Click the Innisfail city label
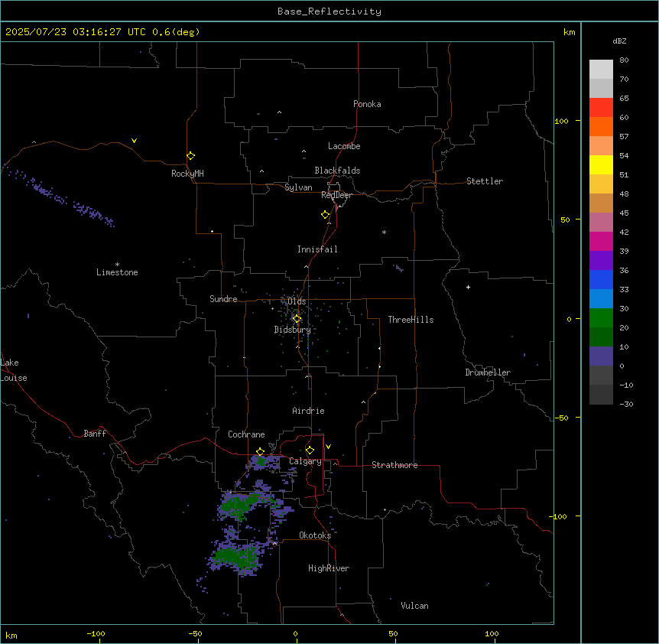This screenshot has height=644, width=659. click(317, 249)
